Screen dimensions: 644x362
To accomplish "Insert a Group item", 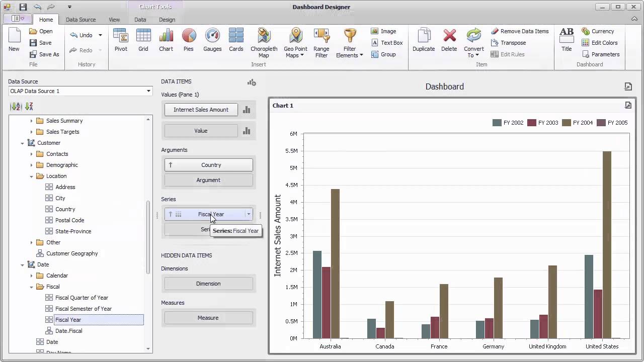I will coord(383,54).
